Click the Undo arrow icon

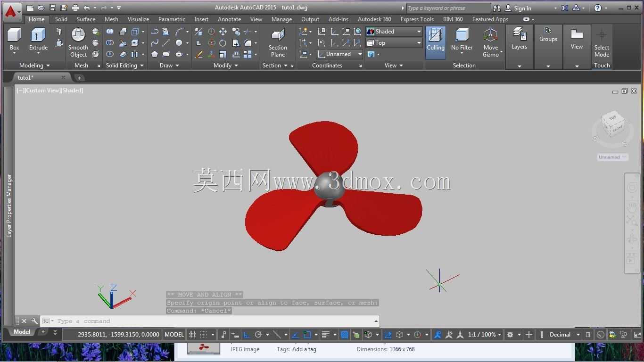86,8
